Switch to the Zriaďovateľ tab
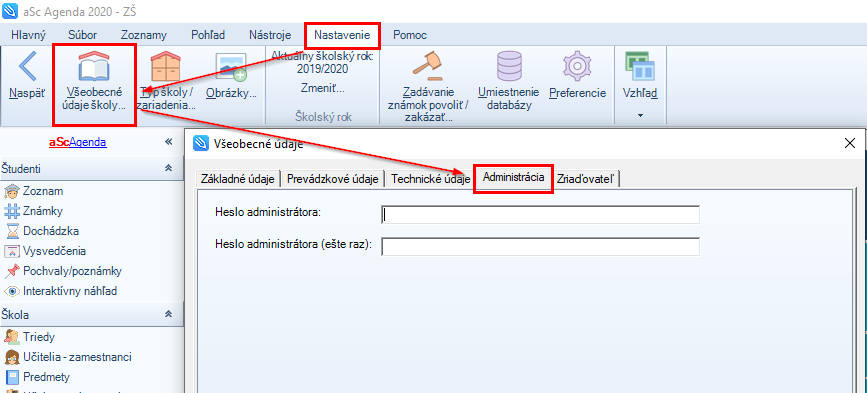Screen dimensions: 867x393 click(x=586, y=179)
